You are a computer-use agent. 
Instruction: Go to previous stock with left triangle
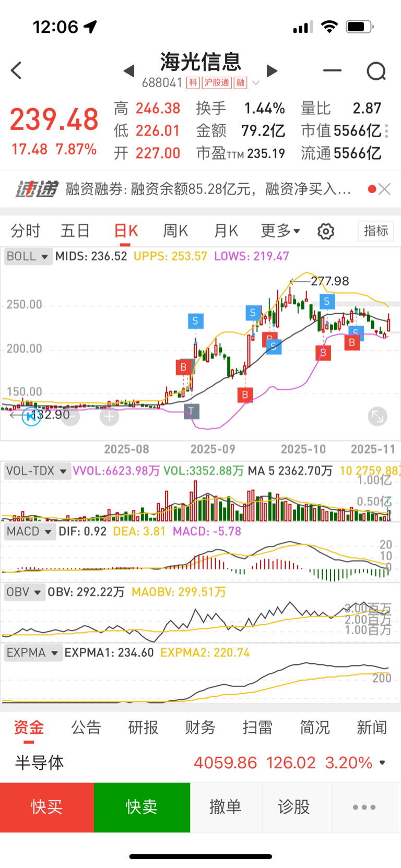pos(129,70)
